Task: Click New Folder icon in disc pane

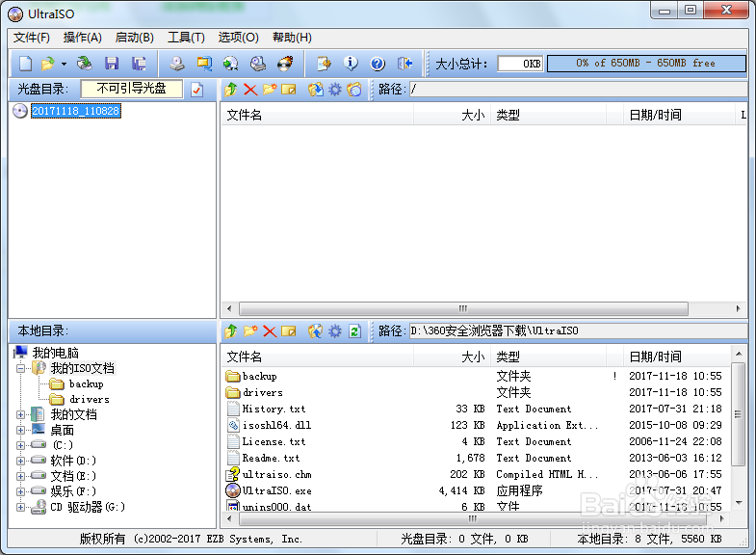Action: pos(270,90)
